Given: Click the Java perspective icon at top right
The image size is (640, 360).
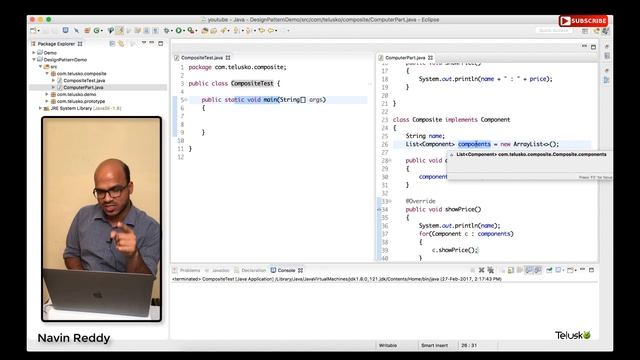Looking at the screenshot, I should tap(605, 31).
